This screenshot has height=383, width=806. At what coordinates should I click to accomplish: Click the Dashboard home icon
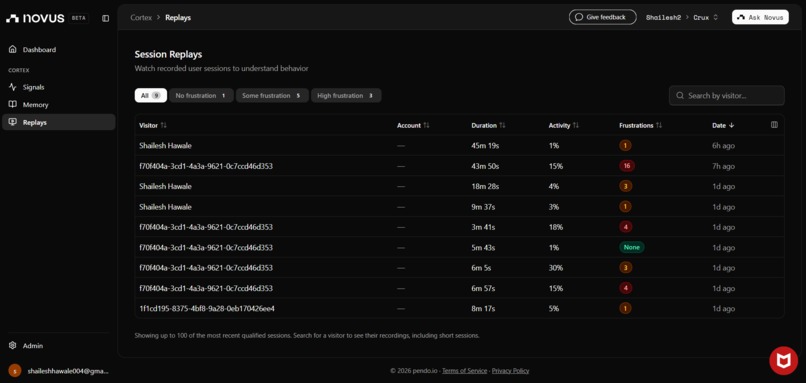click(x=13, y=50)
